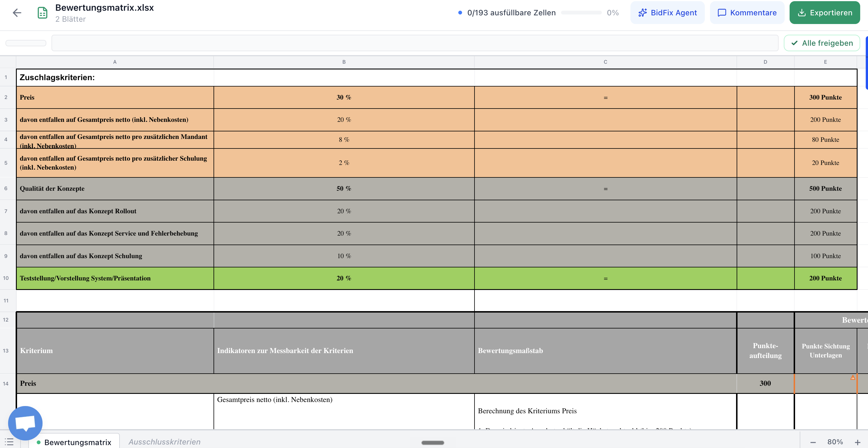Click the fillable cells progress bar
Image resolution: width=868 pixels, height=448 pixels.
(581, 13)
